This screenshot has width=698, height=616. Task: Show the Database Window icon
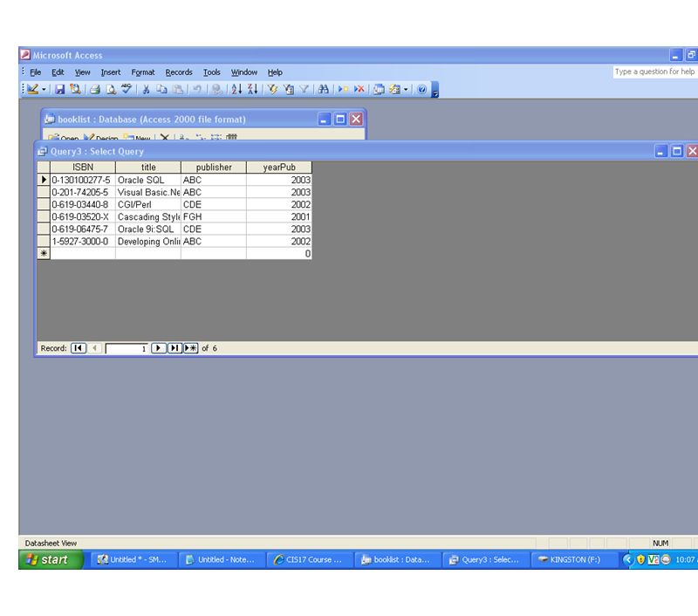click(379, 90)
